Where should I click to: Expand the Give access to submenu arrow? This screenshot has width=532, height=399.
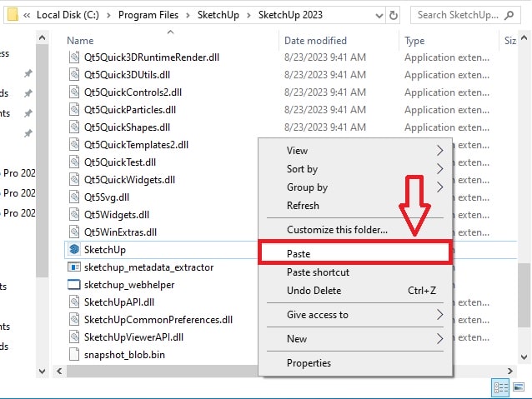point(439,315)
